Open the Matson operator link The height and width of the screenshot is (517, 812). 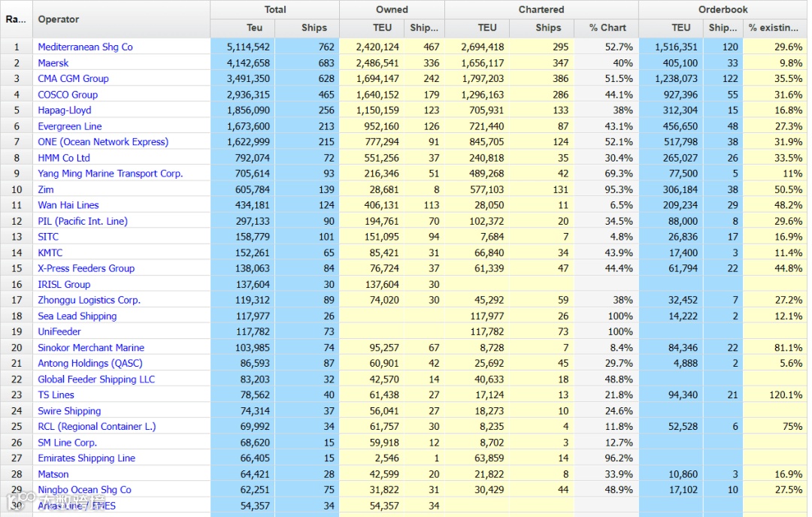53,474
